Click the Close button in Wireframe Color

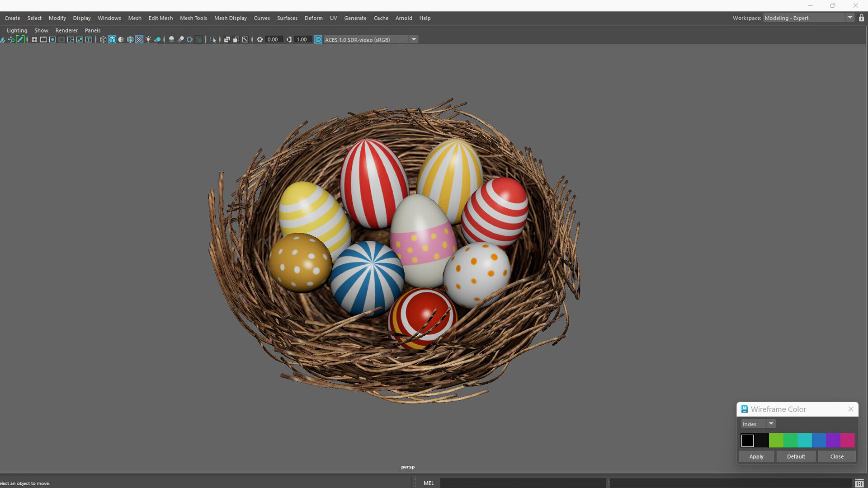(837, 456)
